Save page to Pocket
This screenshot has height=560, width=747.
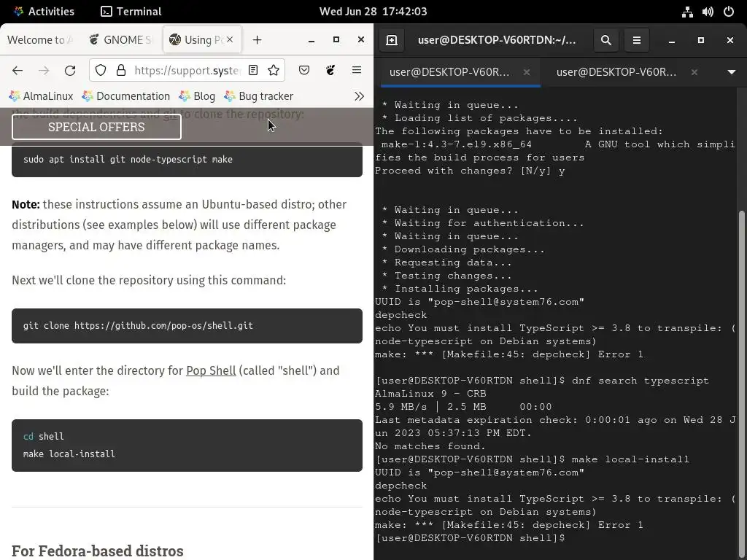point(304,71)
